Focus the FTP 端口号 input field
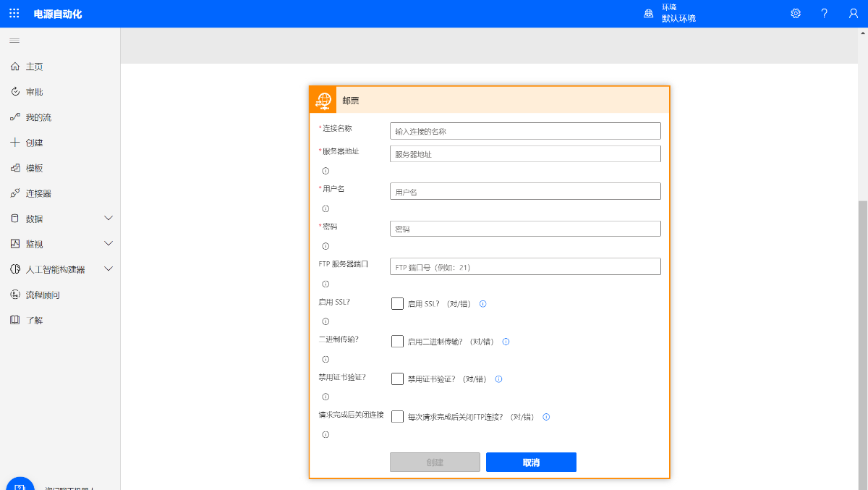The width and height of the screenshot is (868, 490). point(525,266)
